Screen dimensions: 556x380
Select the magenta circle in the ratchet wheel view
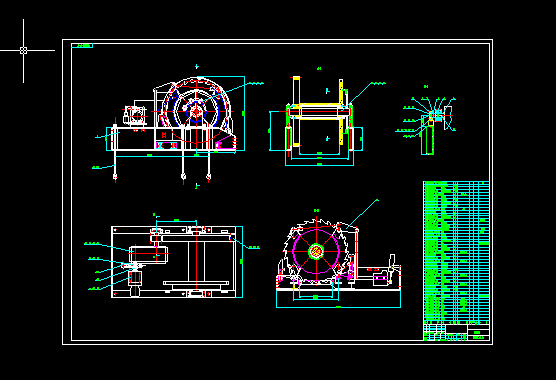pyautogui.click(x=316, y=251)
